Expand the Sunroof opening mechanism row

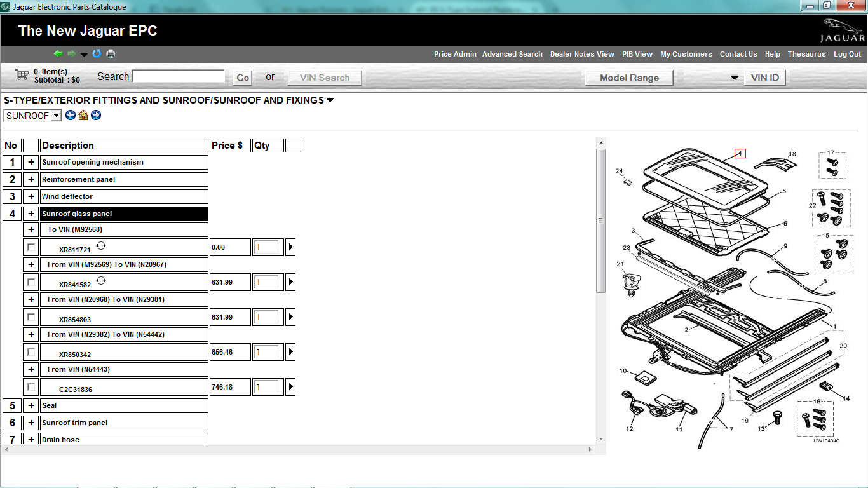click(x=31, y=163)
